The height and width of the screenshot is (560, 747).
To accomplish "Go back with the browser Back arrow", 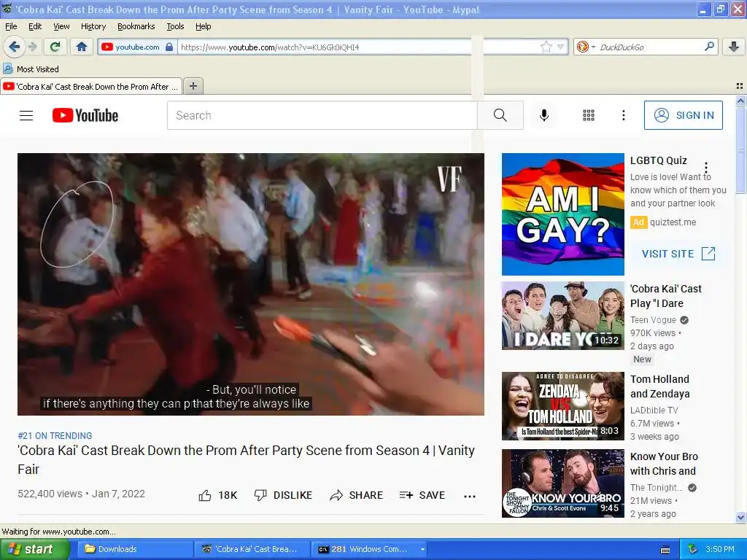I will tap(15, 47).
